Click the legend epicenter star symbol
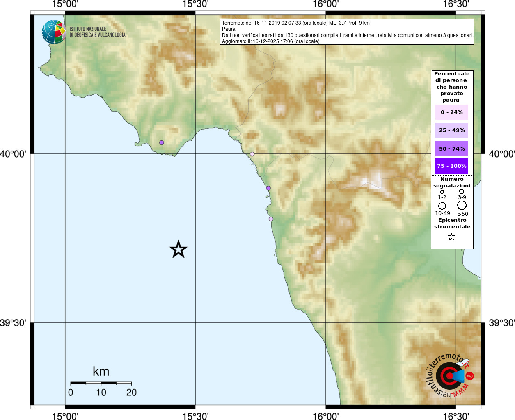The height and width of the screenshot is (420, 515). pyautogui.click(x=451, y=237)
